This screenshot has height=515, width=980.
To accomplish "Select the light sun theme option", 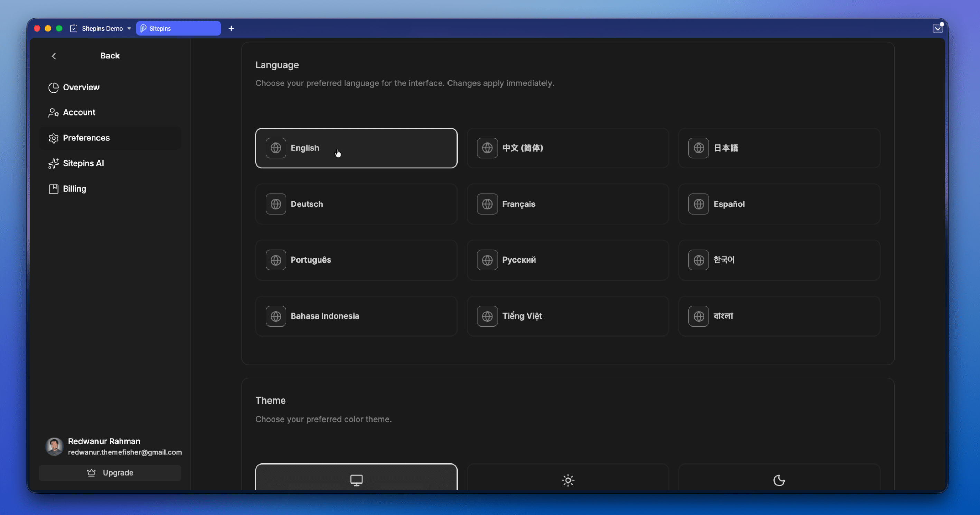I will 568,477.
